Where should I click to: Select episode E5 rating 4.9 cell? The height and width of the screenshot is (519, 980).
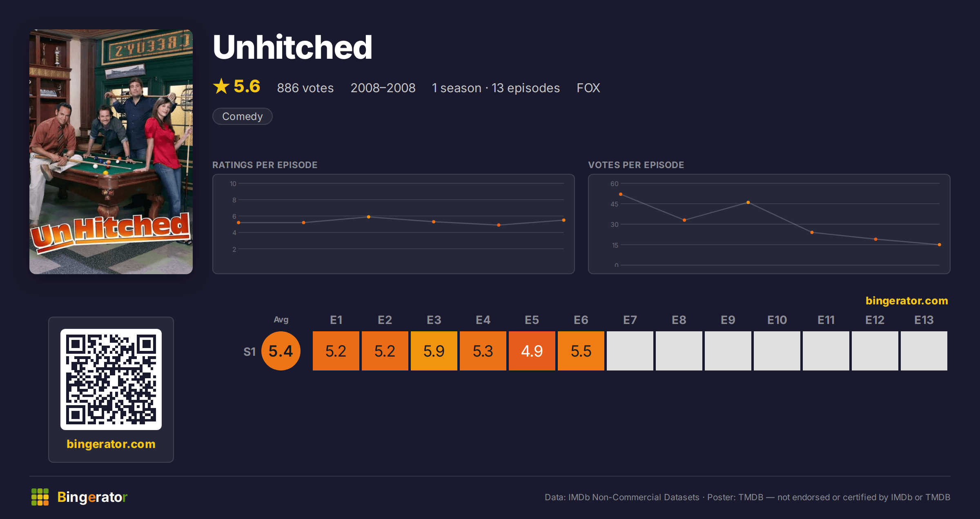(x=532, y=351)
